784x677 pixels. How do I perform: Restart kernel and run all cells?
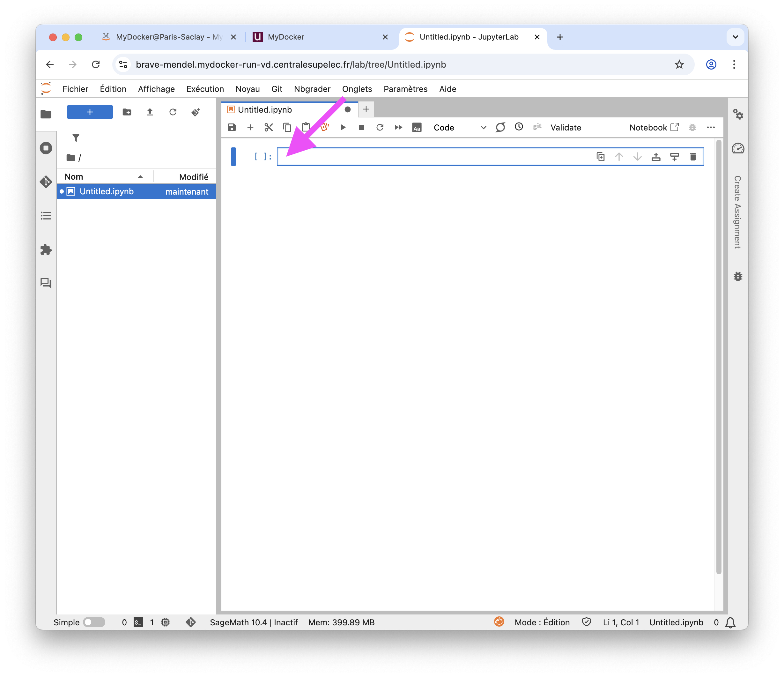click(x=398, y=128)
